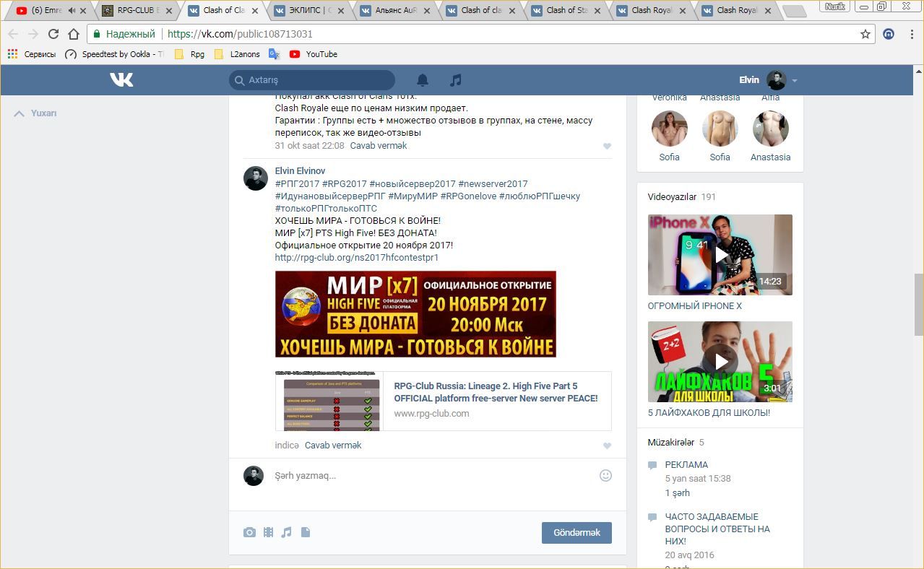This screenshot has height=569, width=924.
Task: Open new browser tab button
Action: 795,11
